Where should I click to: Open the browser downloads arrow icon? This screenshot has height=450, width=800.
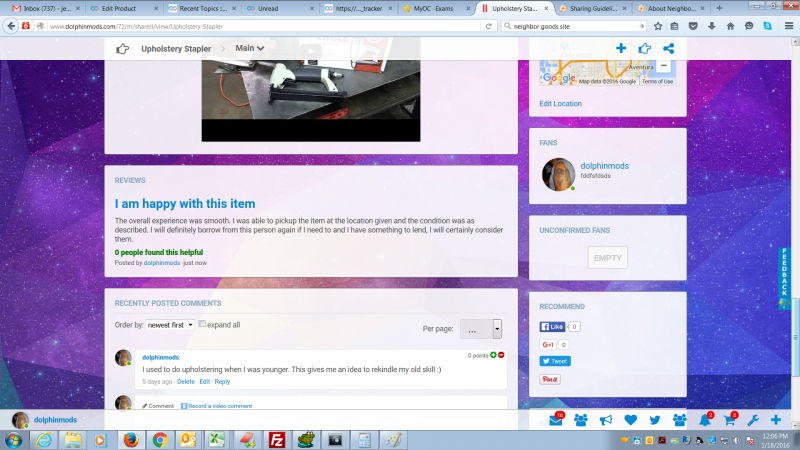pyautogui.click(x=712, y=26)
